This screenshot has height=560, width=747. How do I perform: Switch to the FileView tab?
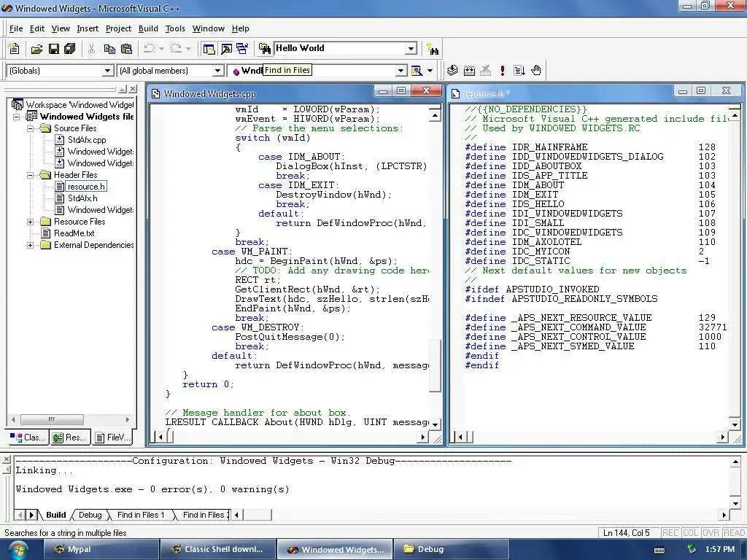coord(112,437)
